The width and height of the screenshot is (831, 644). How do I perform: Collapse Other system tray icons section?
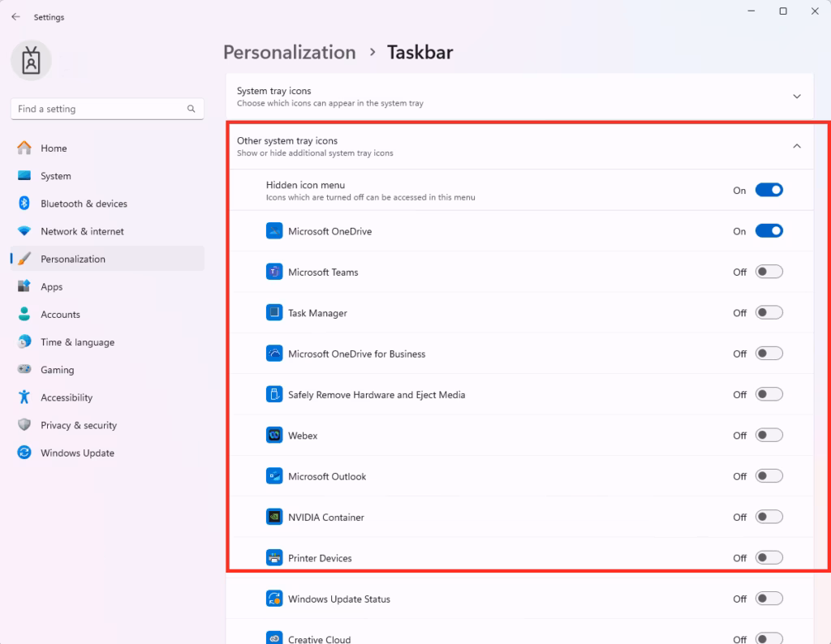tap(797, 146)
